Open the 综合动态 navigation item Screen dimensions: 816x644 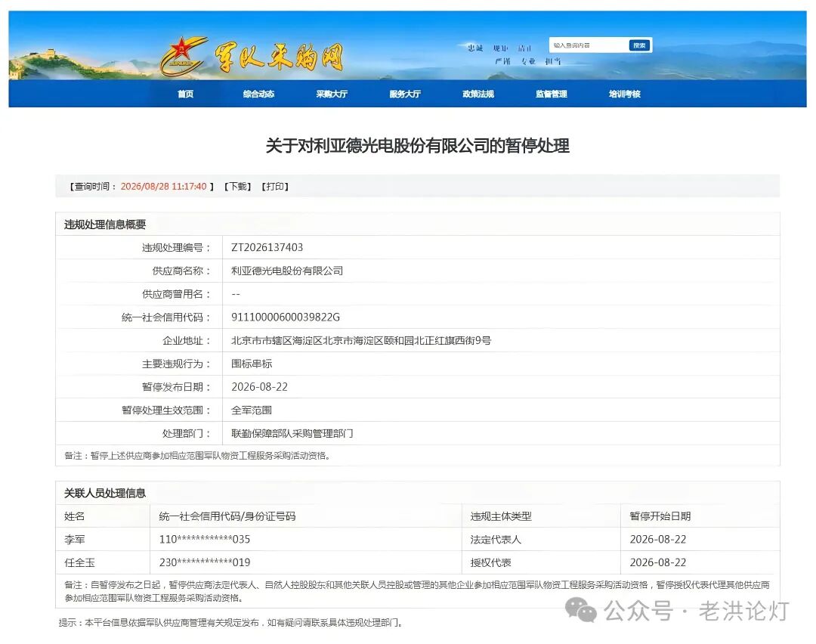click(258, 94)
